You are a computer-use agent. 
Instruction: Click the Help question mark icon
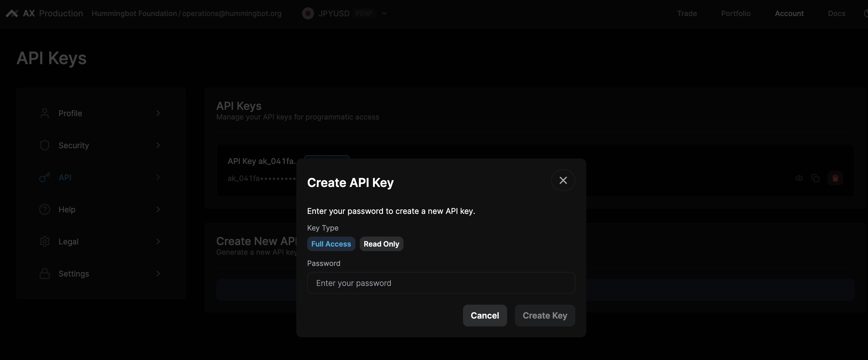(44, 210)
